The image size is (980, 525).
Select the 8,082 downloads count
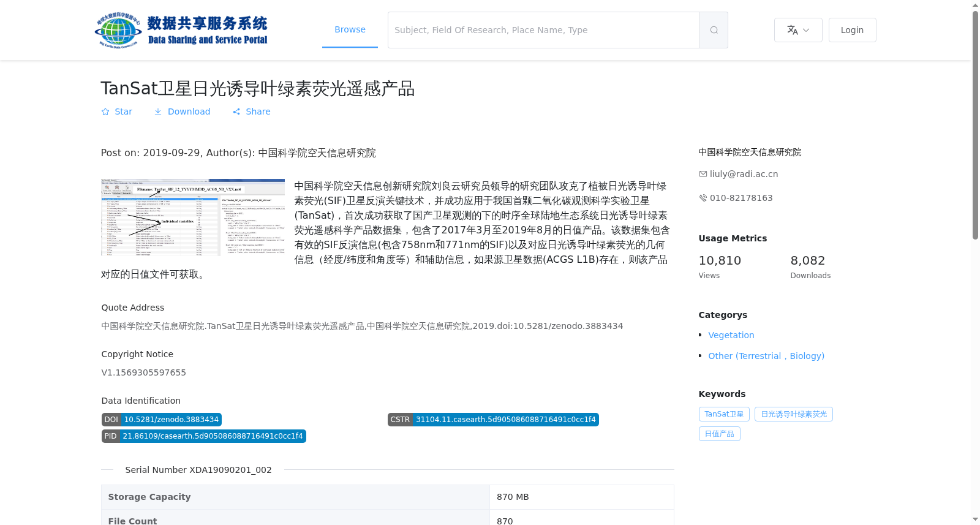tap(807, 260)
